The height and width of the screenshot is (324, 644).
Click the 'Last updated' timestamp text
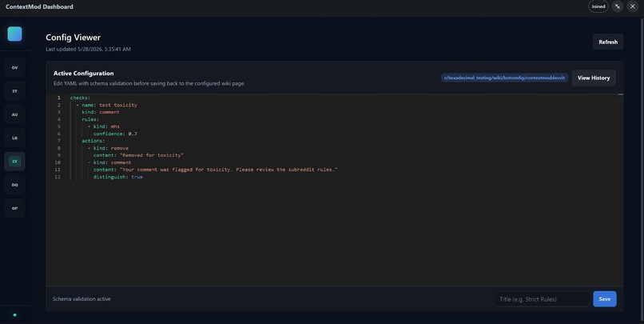point(89,49)
